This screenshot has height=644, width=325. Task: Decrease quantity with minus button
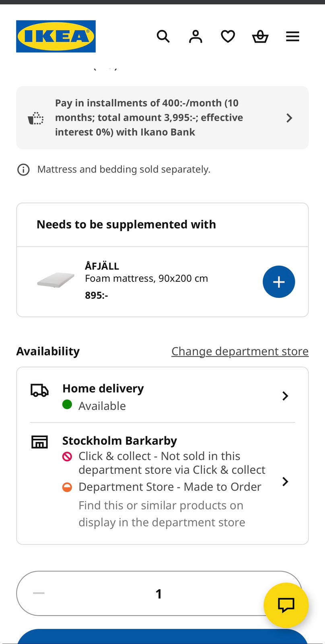[39, 593]
